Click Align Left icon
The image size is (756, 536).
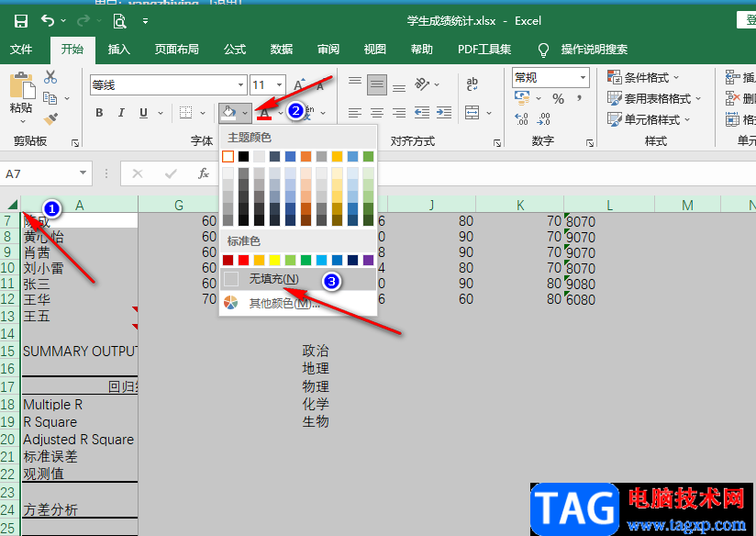[355, 113]
